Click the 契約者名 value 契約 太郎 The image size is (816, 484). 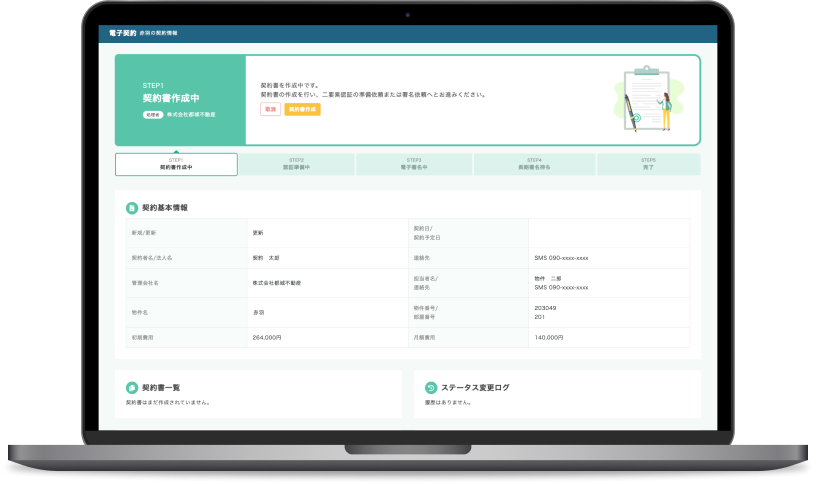(x=266, y=258)
